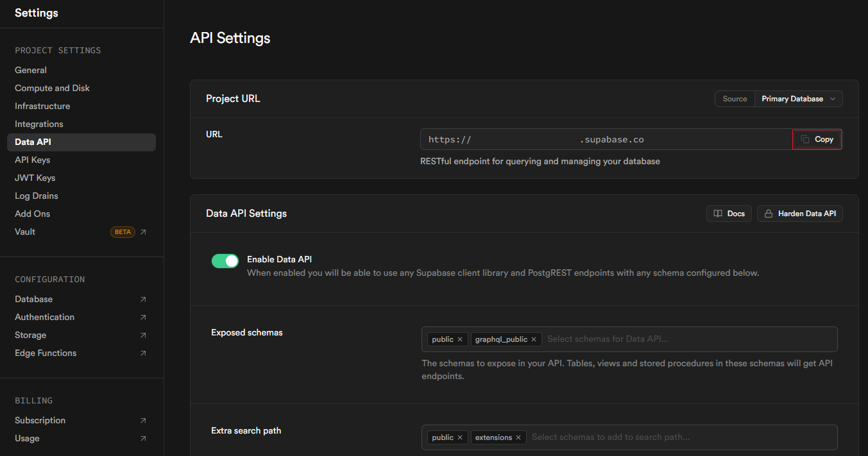Click external link arrow next to Vault

[x=143, y=232]
